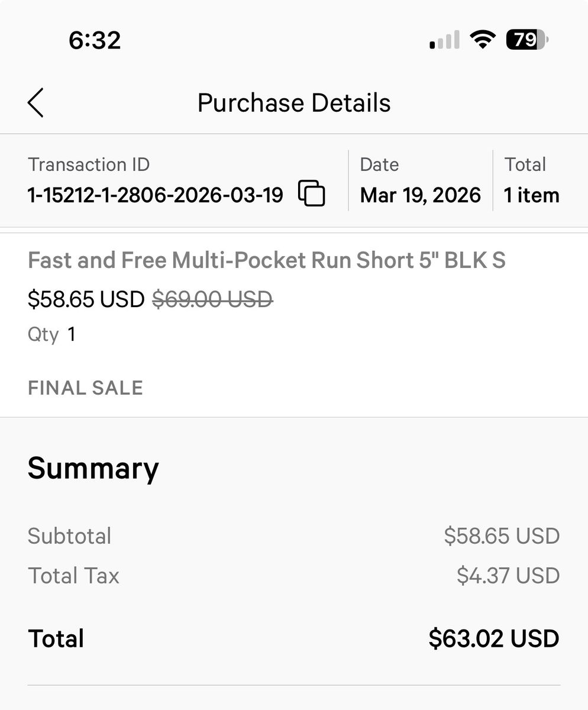
Task: Tap the Wi-Fi status icon
Action: click(482, 40)
